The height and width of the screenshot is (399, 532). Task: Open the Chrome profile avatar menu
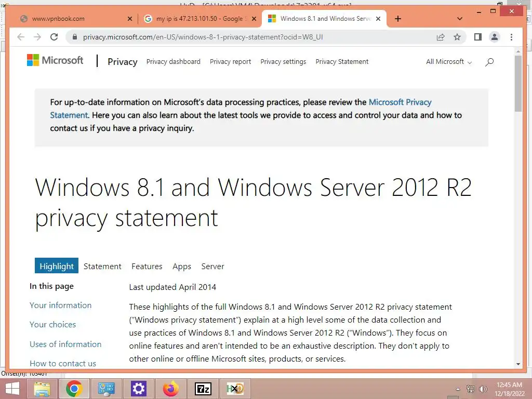(495, 37)
